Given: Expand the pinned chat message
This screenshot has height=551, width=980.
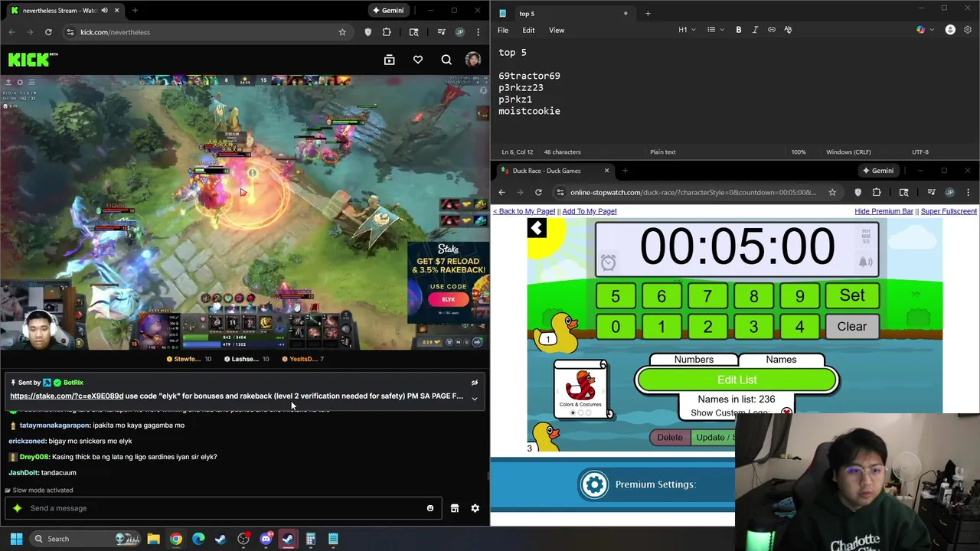Looking at the screenshot, I should point(475,398).
